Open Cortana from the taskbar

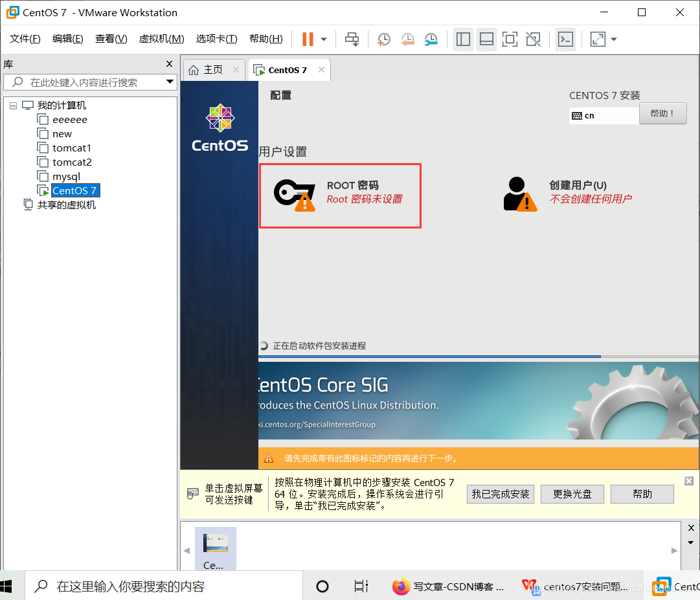(x=322, y=586)
